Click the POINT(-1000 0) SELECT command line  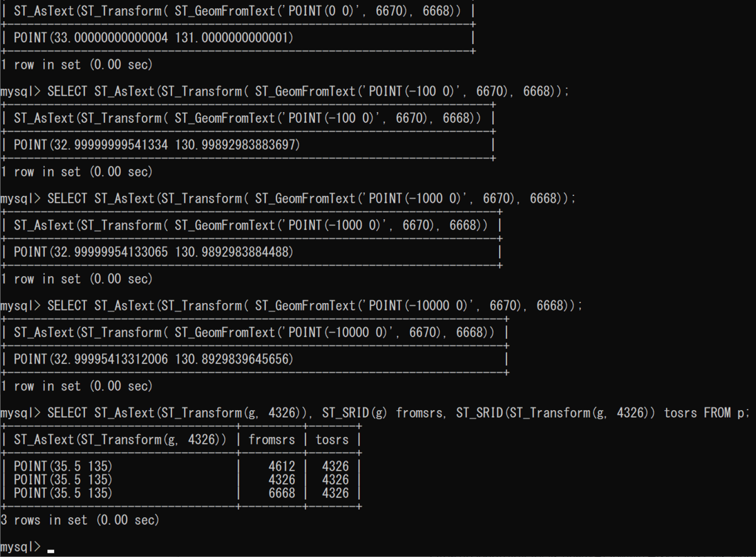pos(288,198)
